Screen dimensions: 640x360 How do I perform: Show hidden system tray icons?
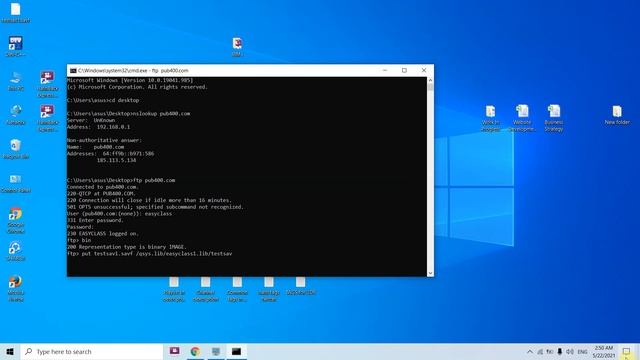[529, 351]
